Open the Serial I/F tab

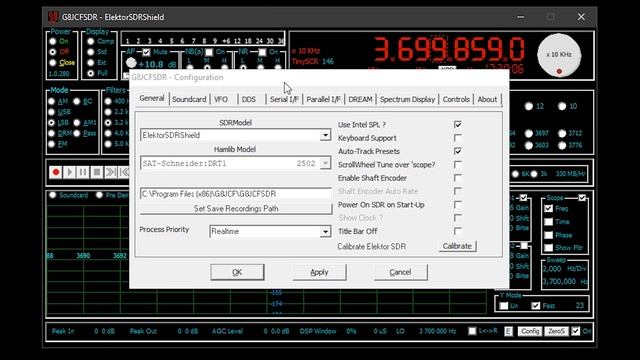point(284,99)
